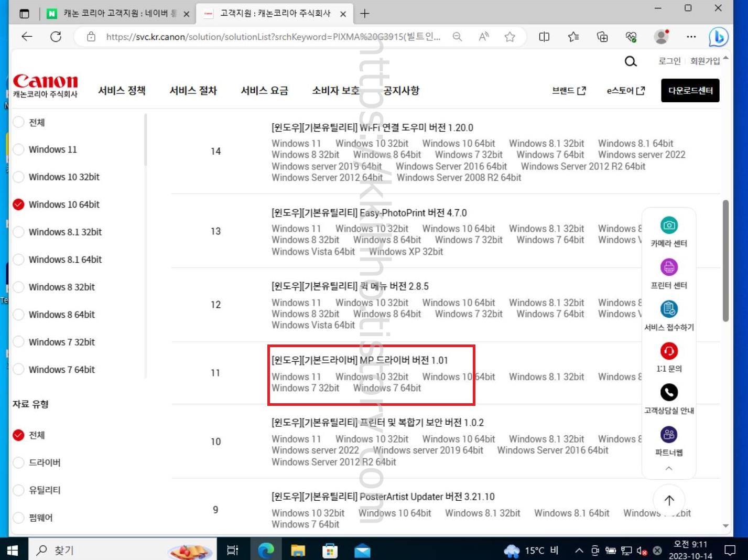Open the zoom magnifier icon in address bar
The height and width of the screenshot is (560, 748).
point(457,37)
